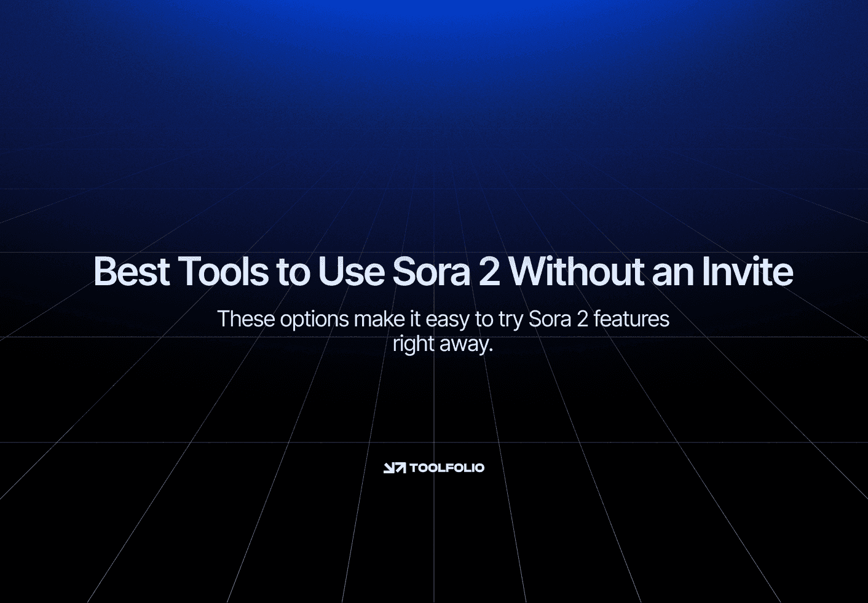Click the heading "Best Tools to Use Sora 2 Without an Invite"
The height and width of the screenshot is (603, 868).
[x=443, y=271]
